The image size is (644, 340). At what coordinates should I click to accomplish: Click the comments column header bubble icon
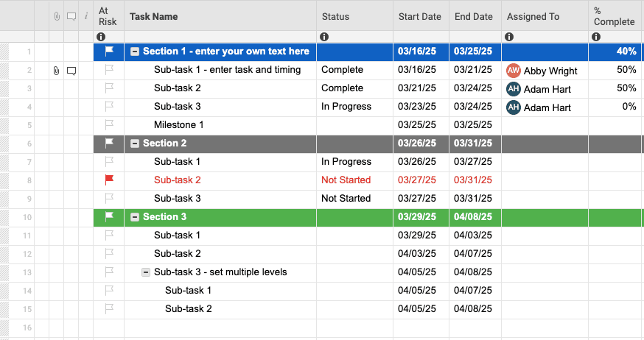[x=71, y=16]
